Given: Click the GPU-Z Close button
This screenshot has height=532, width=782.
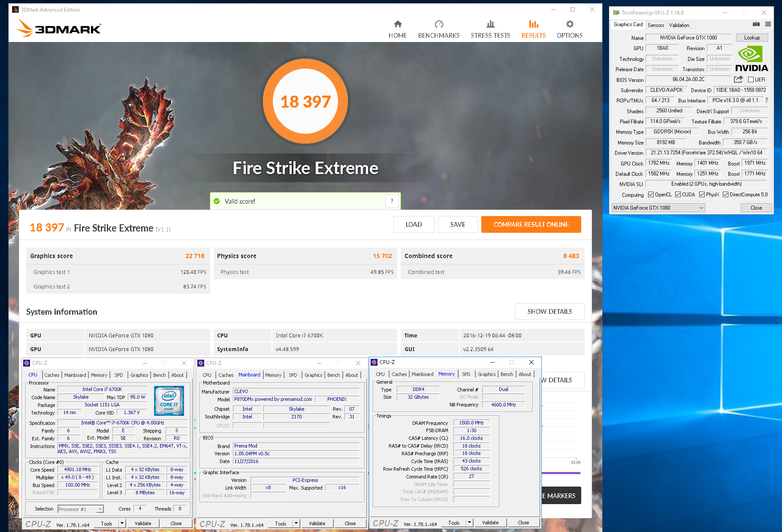Looking at the screenshot, I should coord(756,208).
